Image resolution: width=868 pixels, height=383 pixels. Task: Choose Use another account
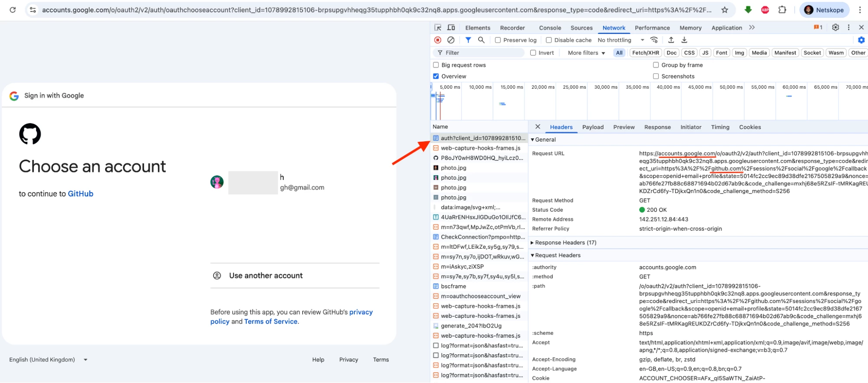(295, 276)
